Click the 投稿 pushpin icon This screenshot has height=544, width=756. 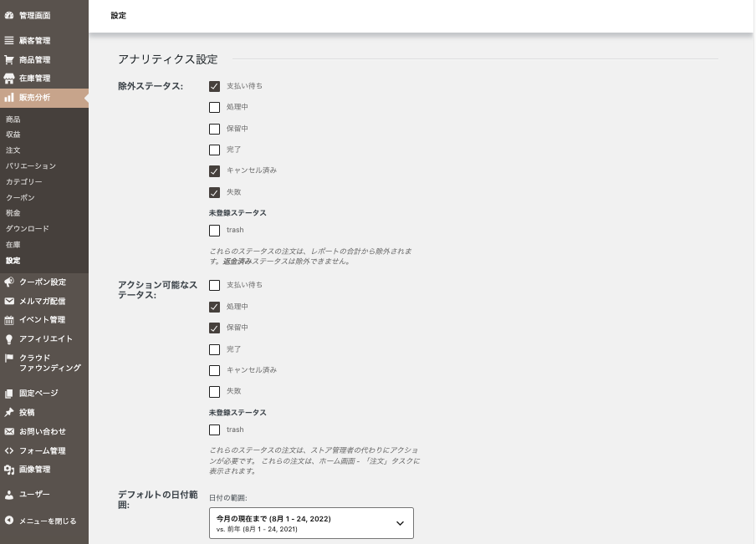point(9,413)
